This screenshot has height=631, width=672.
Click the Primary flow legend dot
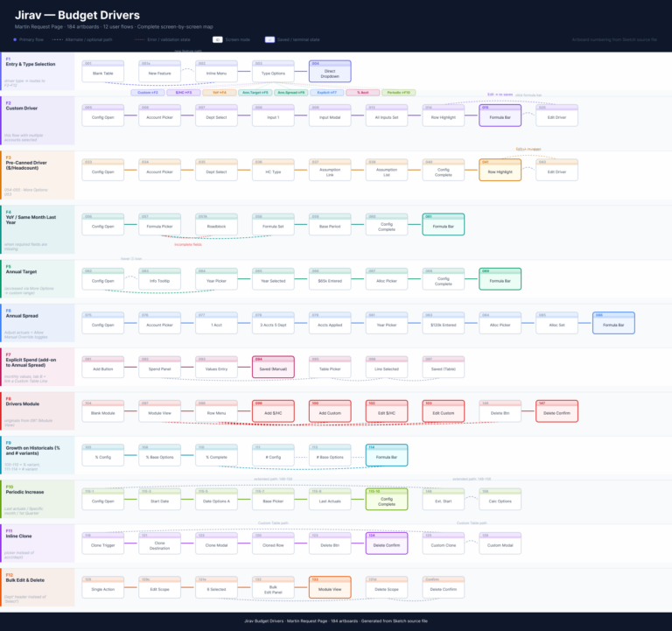pyautogui.click(x=15, y=39)
